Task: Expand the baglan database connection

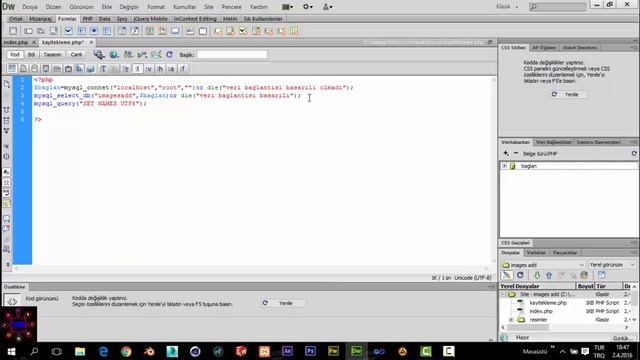Action: [504, 166]
